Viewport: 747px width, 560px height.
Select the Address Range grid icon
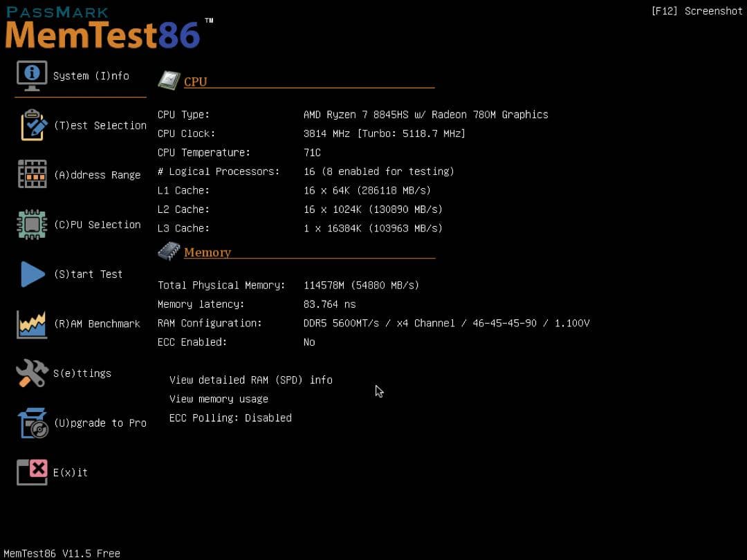(32, 174)
